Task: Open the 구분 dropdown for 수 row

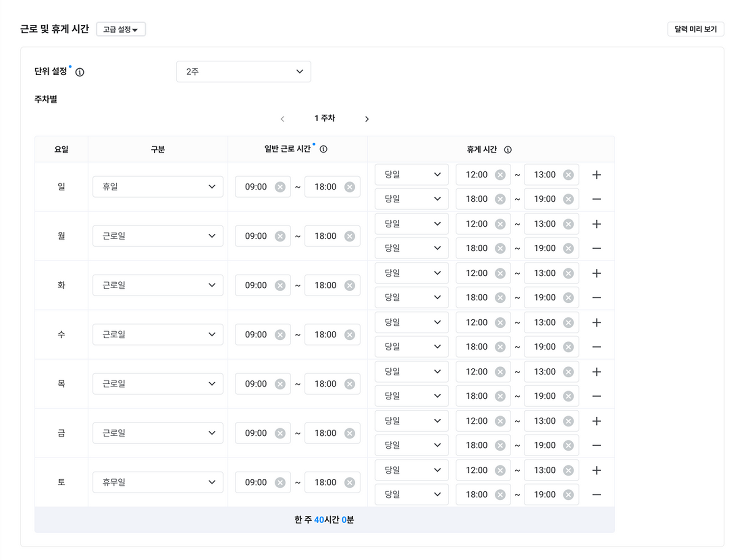Action: (158, 334)
